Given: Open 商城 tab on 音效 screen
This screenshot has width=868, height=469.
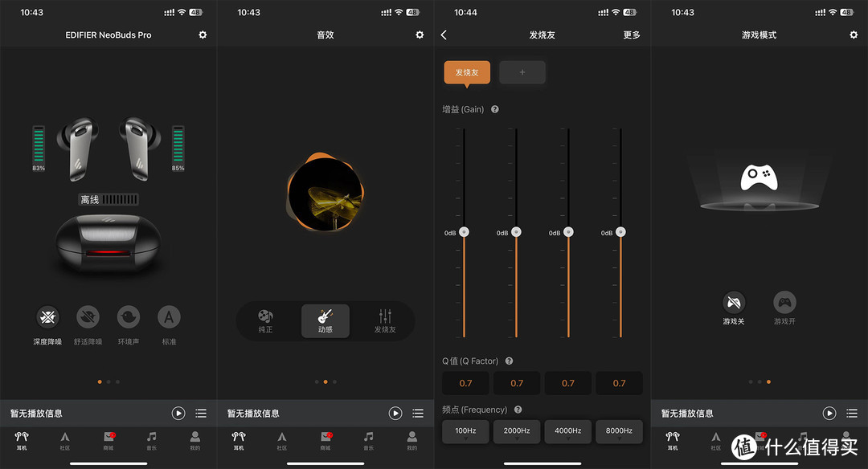Looking at the screenshot, I should pyautogui.click(x=325, y=441).
